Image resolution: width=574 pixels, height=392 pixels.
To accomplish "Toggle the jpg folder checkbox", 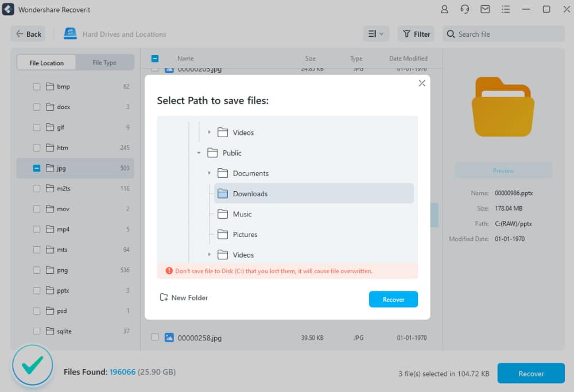I will [37, 168].
